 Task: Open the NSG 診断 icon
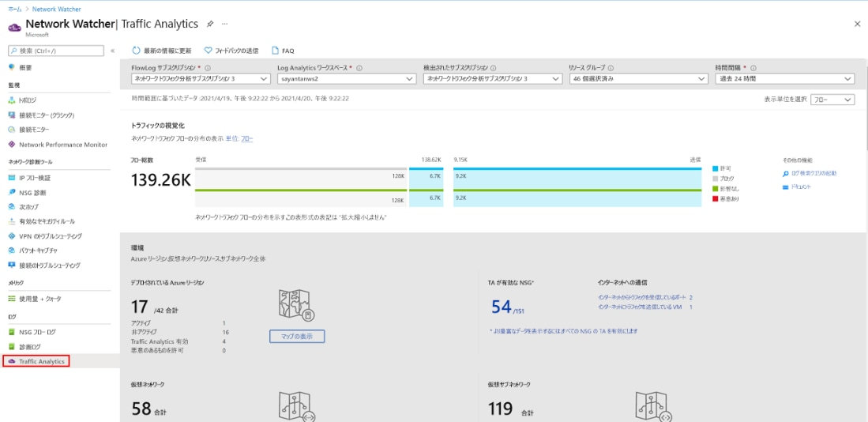click(12, 193)
